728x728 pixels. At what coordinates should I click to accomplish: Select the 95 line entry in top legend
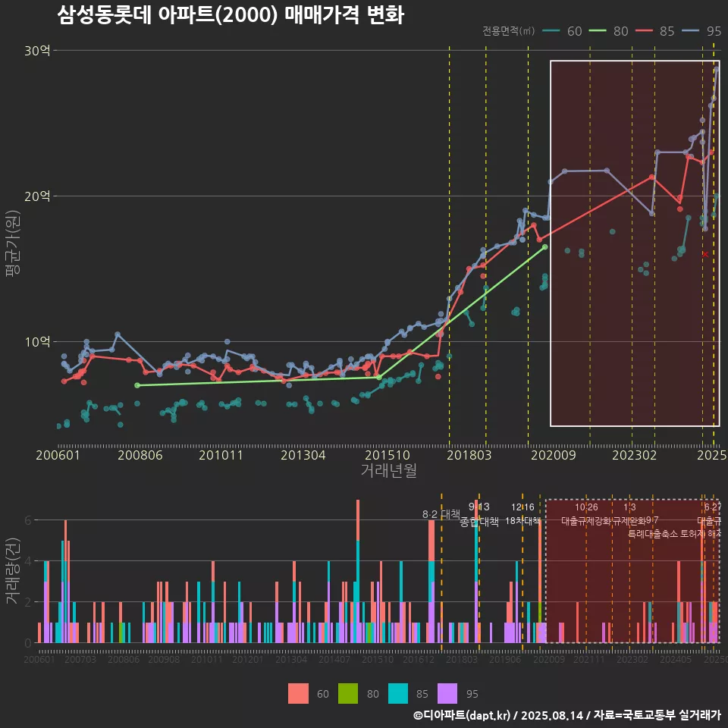[x=701, y=31]
